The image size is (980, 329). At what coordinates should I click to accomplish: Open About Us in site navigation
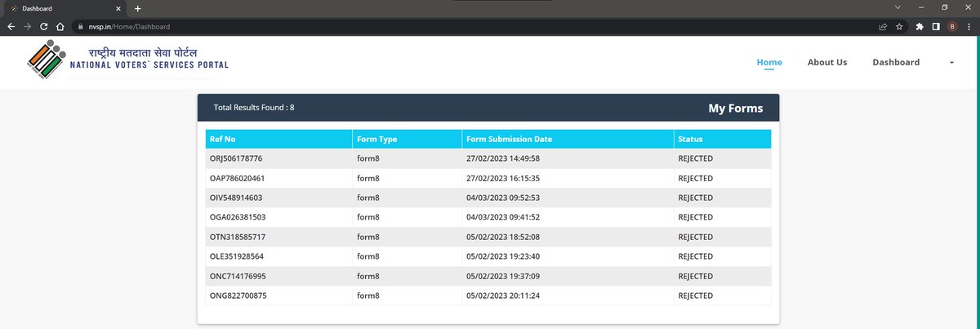click(x=827, y=62)
